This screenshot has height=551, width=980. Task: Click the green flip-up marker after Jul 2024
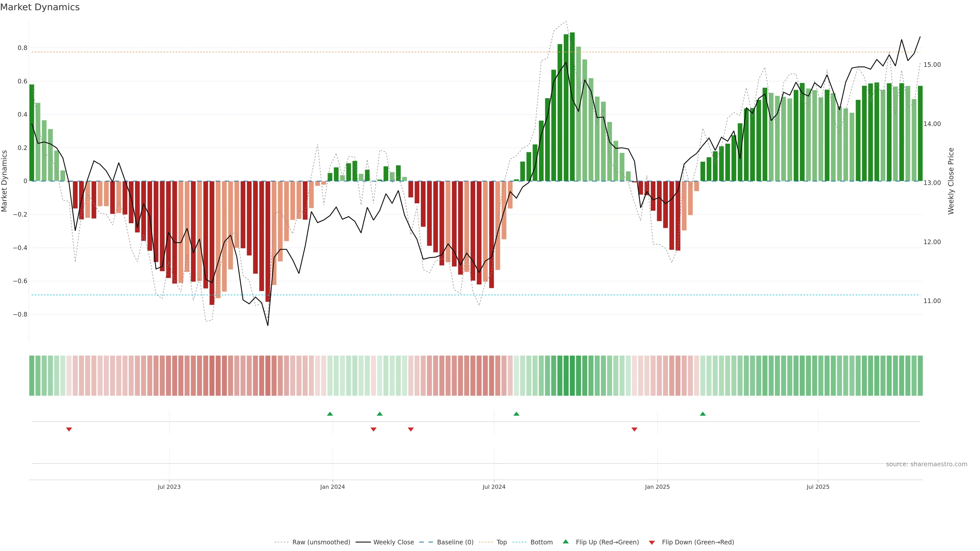[516, 414]
